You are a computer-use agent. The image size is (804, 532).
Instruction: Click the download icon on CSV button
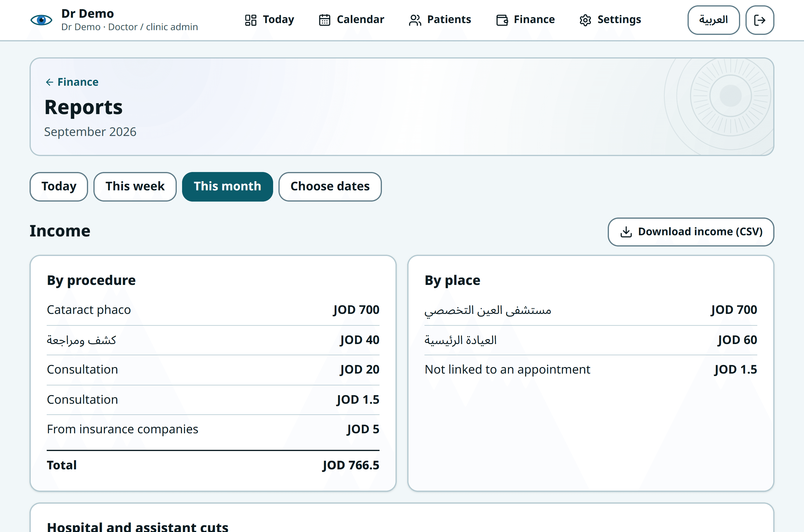626,232
